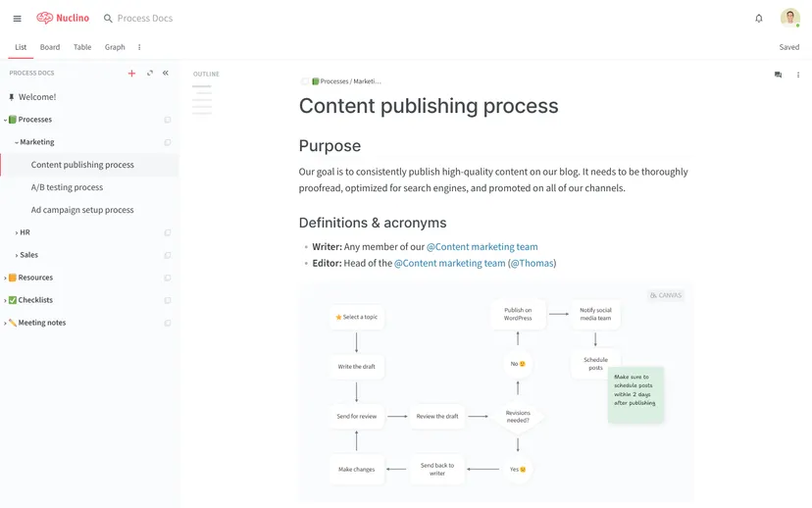Select the 'Review the draft' canvas node
The image size is (812, 508).
click(437, 417)
